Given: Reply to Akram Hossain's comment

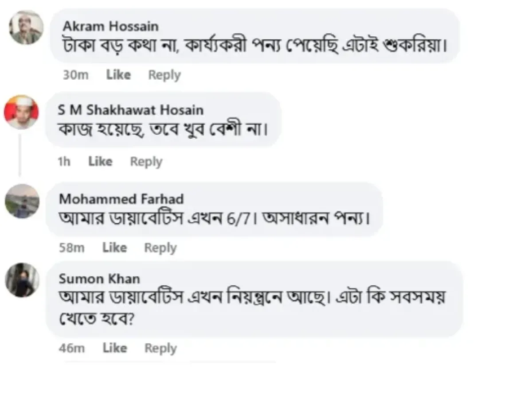Looking at the screenshot, I should (164, 75).
